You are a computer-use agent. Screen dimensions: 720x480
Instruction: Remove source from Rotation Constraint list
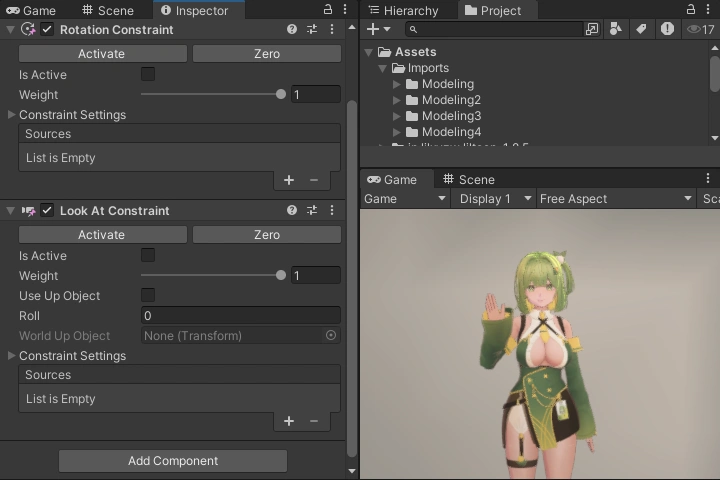314,180
